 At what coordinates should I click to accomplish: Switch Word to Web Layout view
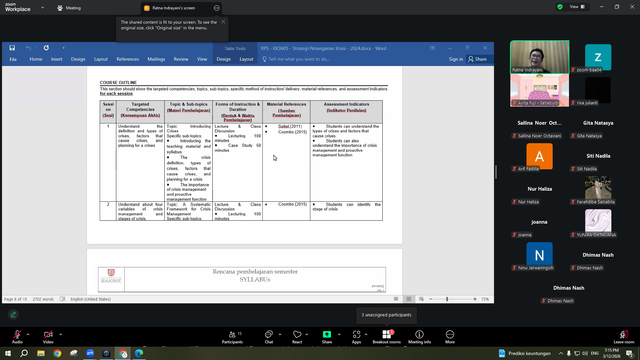click(421, 299)
